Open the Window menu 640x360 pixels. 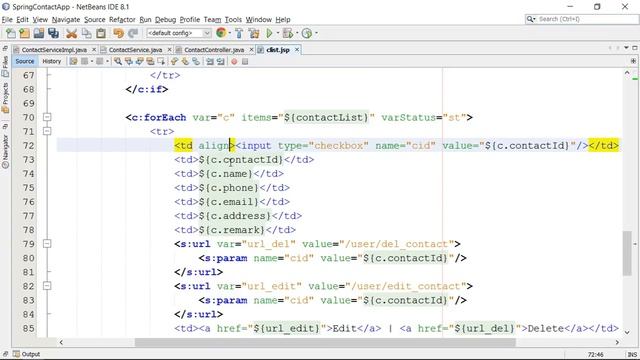tap(258, 20)
